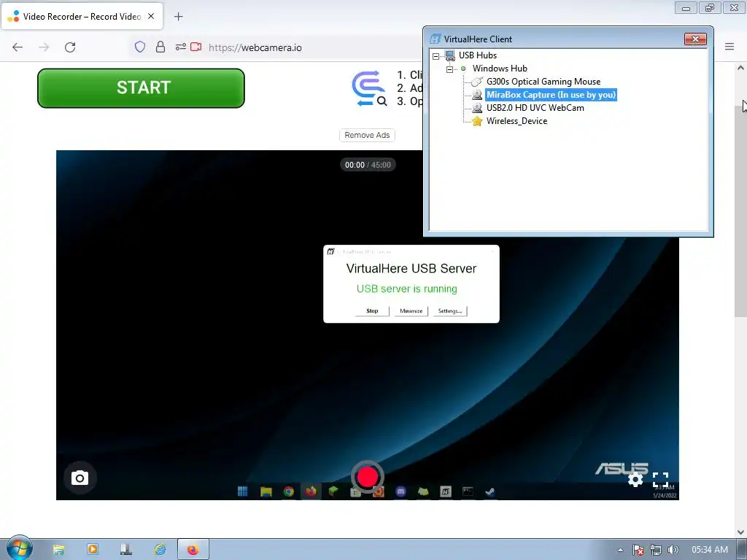747x560 pixels.
Task: Open the network tray icon
Action: click(656, 550)
